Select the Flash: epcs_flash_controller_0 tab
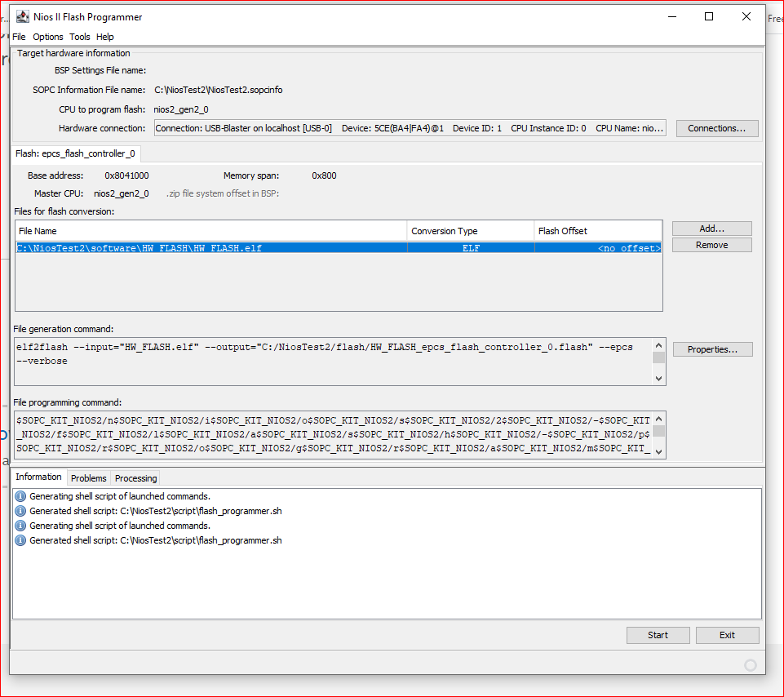Image resolution: width=784 pixels, height=697 pixels. tap(75, 153)
